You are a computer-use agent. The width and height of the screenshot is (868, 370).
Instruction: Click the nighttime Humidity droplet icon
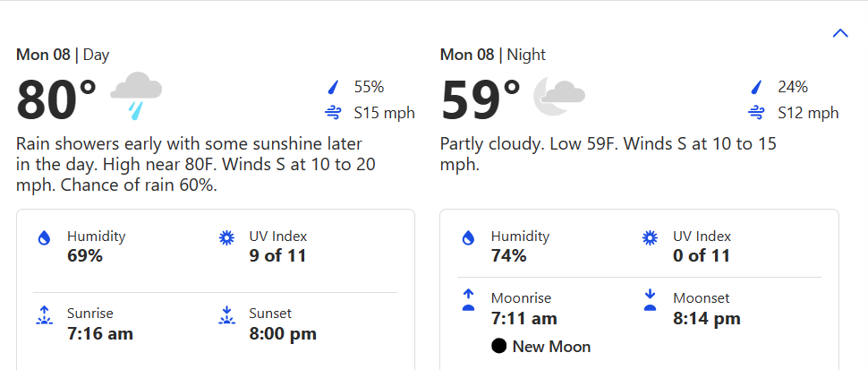point(467,238)
